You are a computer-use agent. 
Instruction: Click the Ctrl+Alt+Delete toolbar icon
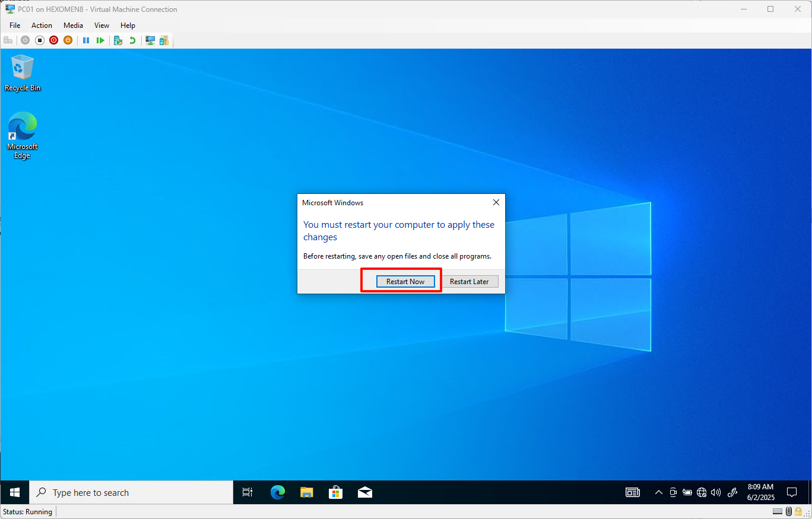tap(8, 40)
